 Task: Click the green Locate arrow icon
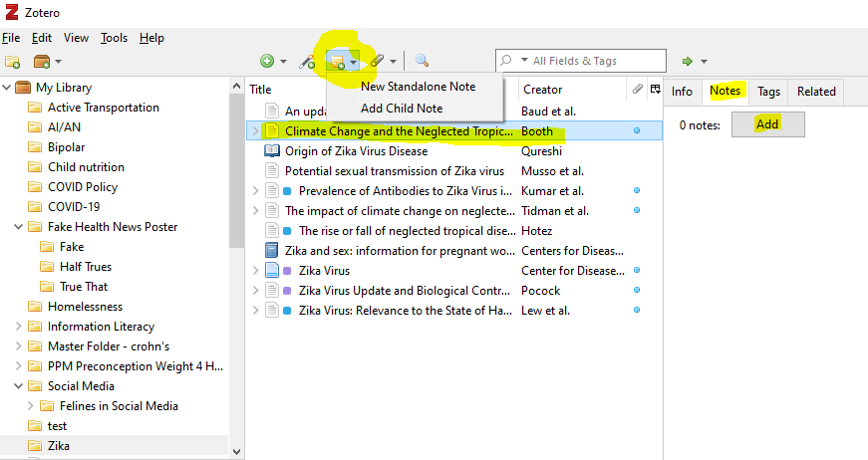[x=688, y=62]
